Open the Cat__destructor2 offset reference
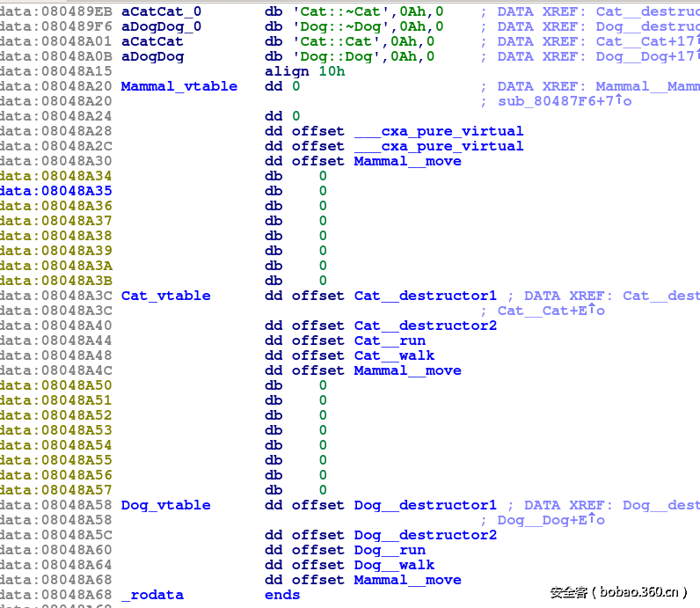The width and height of the screenshot is (700, 608). coord(425,326)
